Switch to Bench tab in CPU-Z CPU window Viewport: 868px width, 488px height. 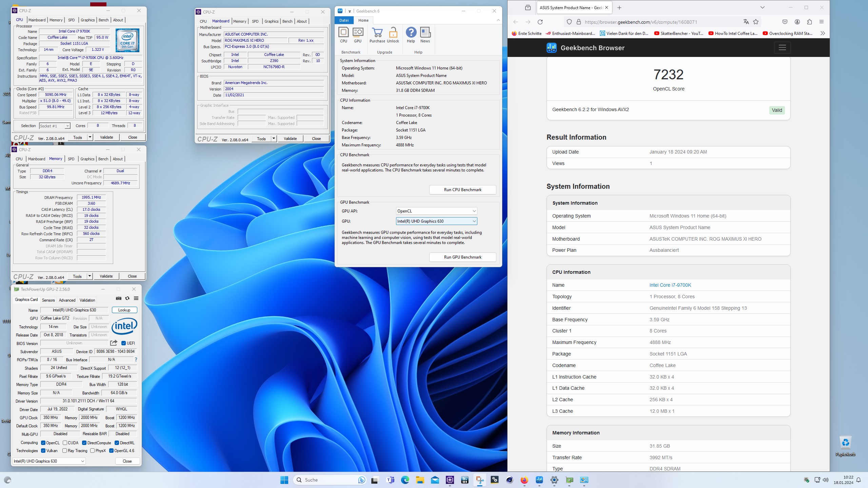point(103,20)
